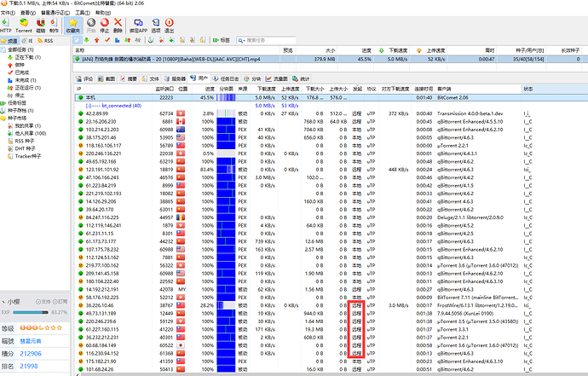Select 他人共享 (100) in the sidebar
588x376 pixels.
27,133
